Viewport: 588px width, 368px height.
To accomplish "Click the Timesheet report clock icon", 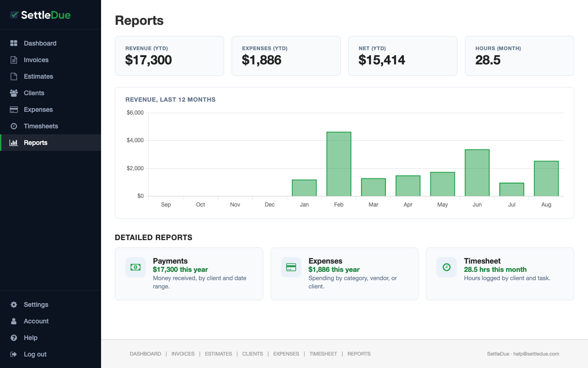I will [x=447, y=267].
